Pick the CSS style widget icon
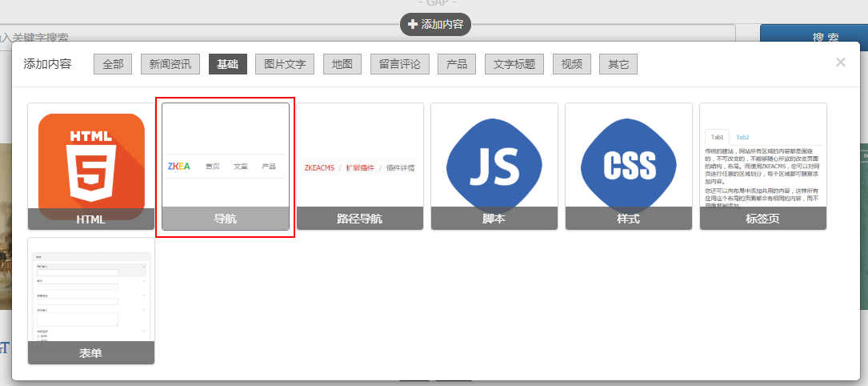The image size is (868, 386). pos(629,166)
